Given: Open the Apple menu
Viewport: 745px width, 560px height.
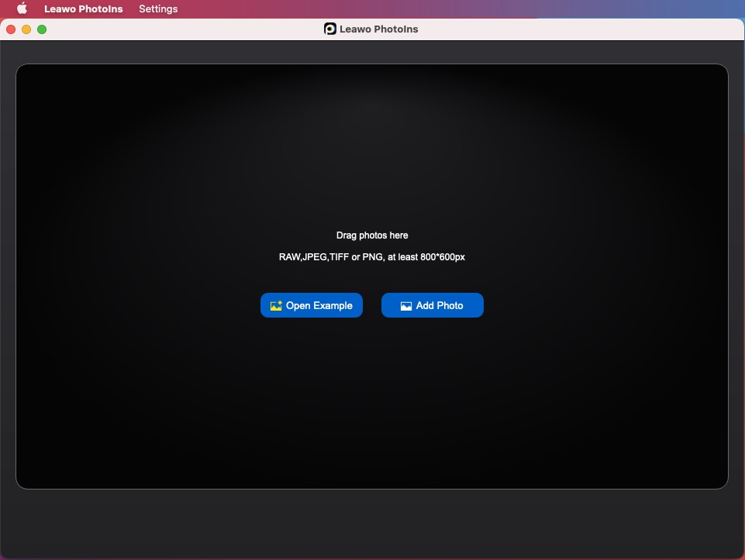Looking at the screenshot, I should (x=22, y=9).
